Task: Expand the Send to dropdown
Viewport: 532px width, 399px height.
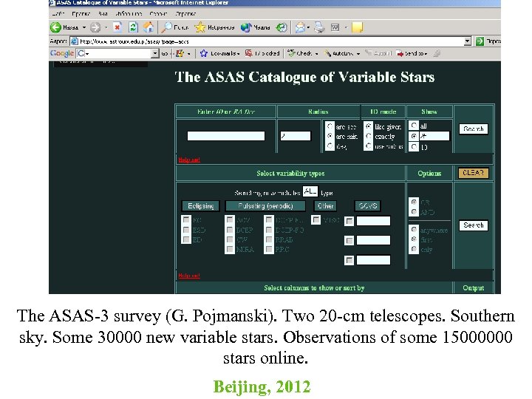Action: coord(426,54)
